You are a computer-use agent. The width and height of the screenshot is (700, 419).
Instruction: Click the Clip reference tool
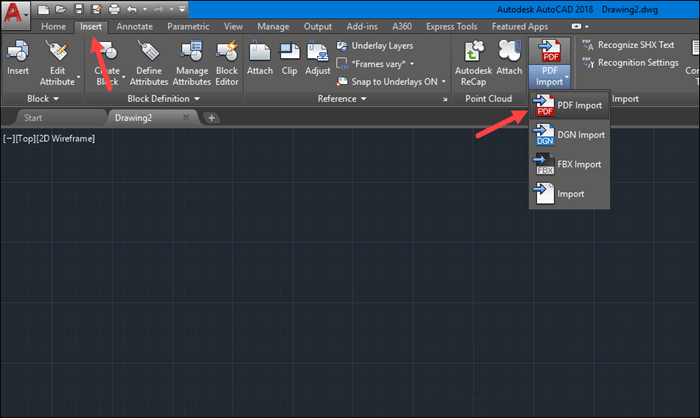click(289, 58)
